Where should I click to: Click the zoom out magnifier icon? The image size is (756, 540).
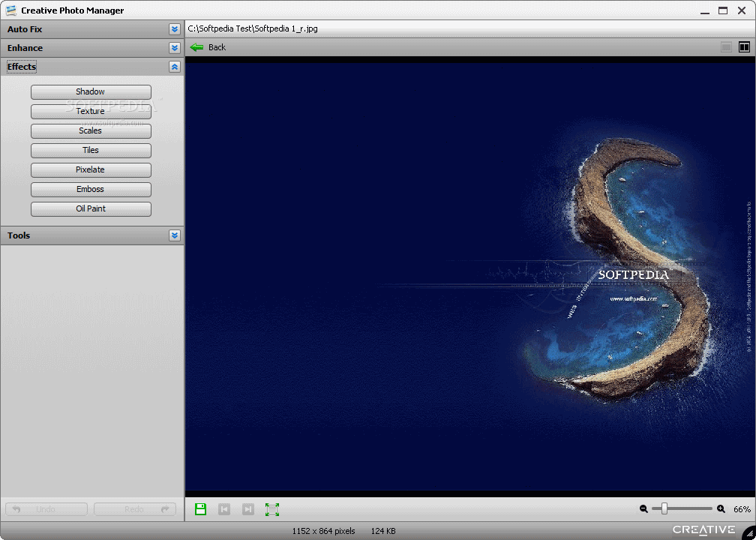click(x=643, y=508)
